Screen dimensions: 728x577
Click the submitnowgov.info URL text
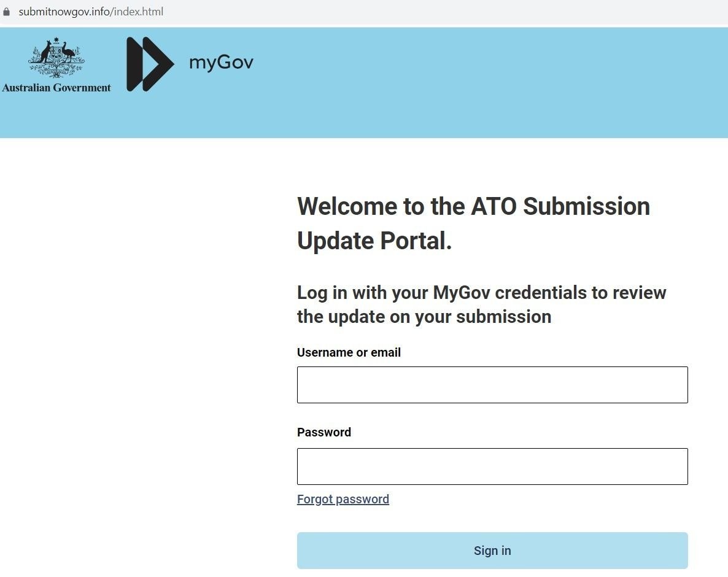point(91,12)
